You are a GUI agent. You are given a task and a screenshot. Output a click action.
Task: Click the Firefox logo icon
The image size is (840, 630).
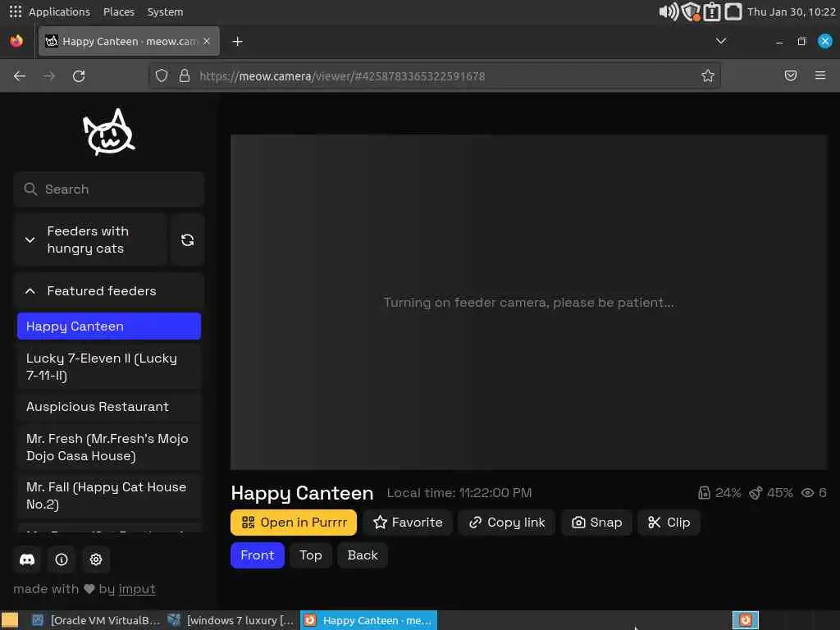pos(16,41)
